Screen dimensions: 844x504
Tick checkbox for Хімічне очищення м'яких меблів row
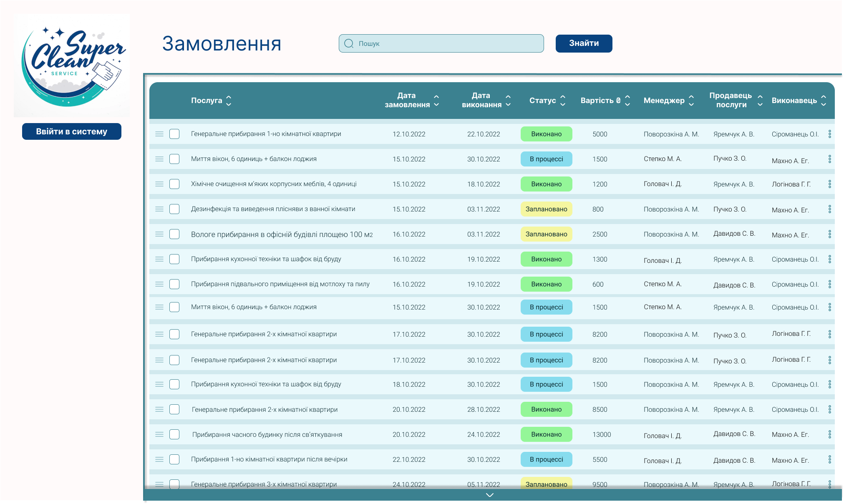[174, 184]
